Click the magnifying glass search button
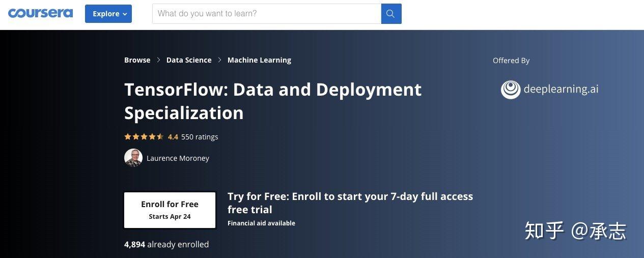644x258 pixels. [x=391, y=14]
